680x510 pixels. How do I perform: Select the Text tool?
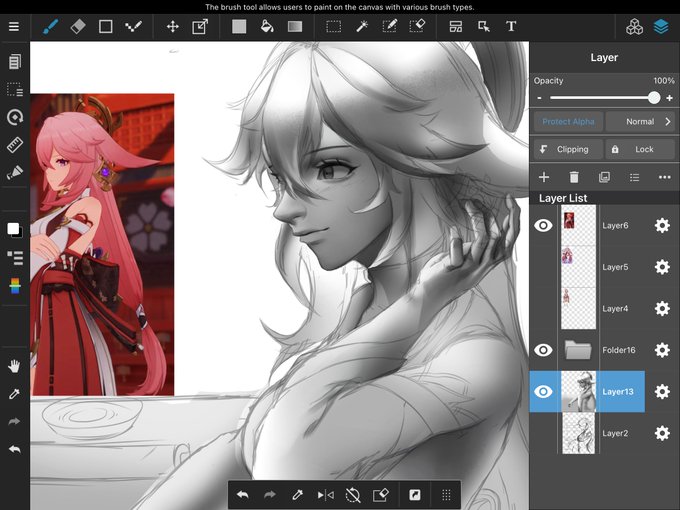pos(511,26)
